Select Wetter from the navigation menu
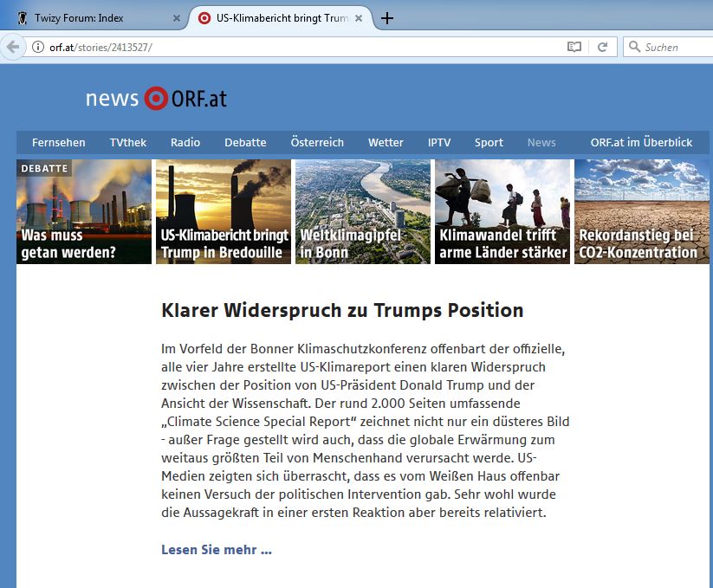This screenshot has height=588, width=713. click(386, 142)
